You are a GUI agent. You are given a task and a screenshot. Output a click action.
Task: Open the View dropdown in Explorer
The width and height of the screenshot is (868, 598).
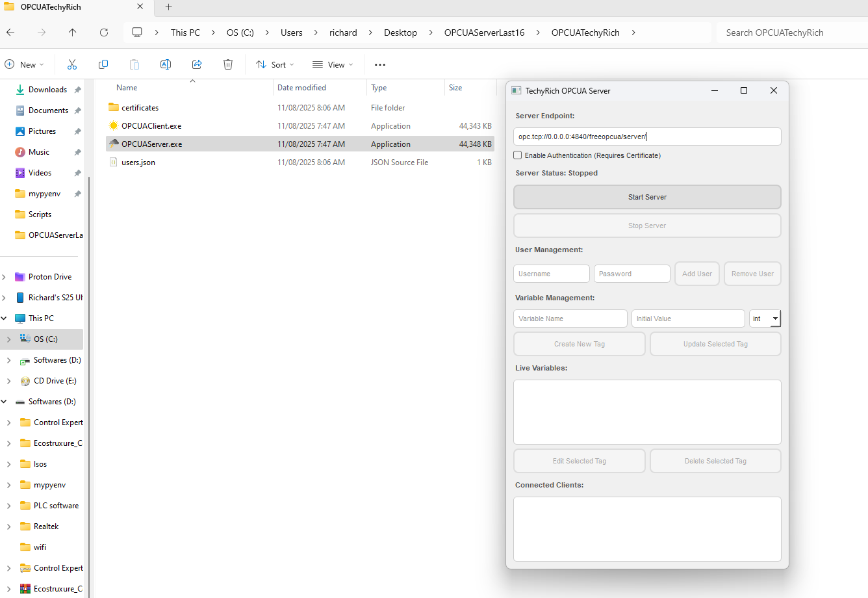333,64
